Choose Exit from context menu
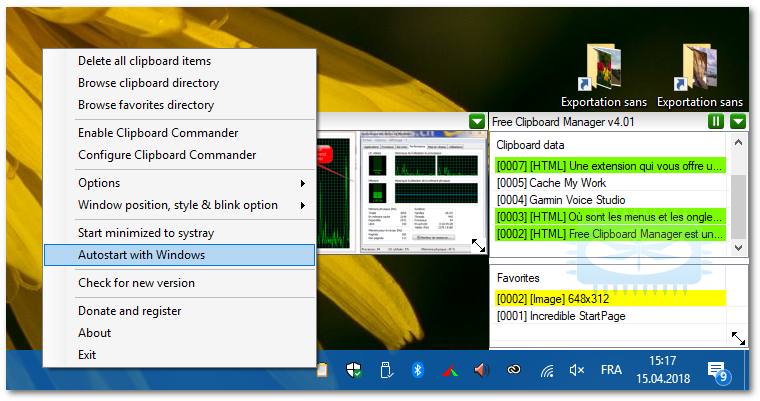 [x=180, y=354]
